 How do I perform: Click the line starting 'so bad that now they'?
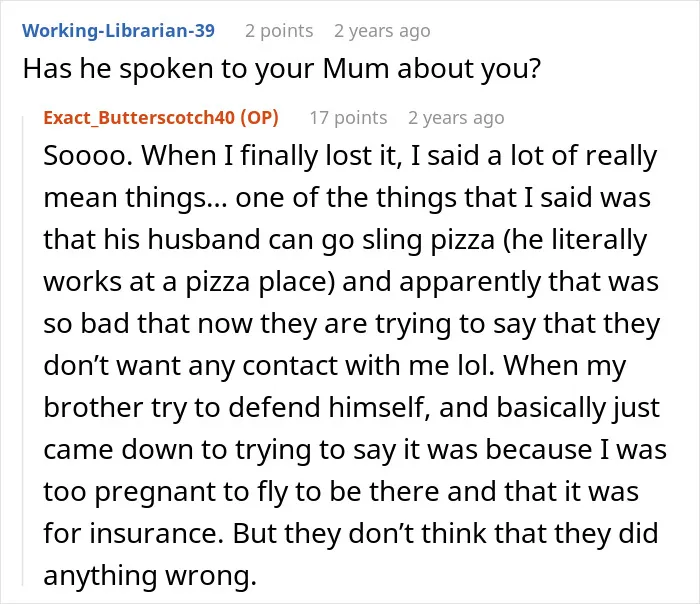click(x=351, y=324)
